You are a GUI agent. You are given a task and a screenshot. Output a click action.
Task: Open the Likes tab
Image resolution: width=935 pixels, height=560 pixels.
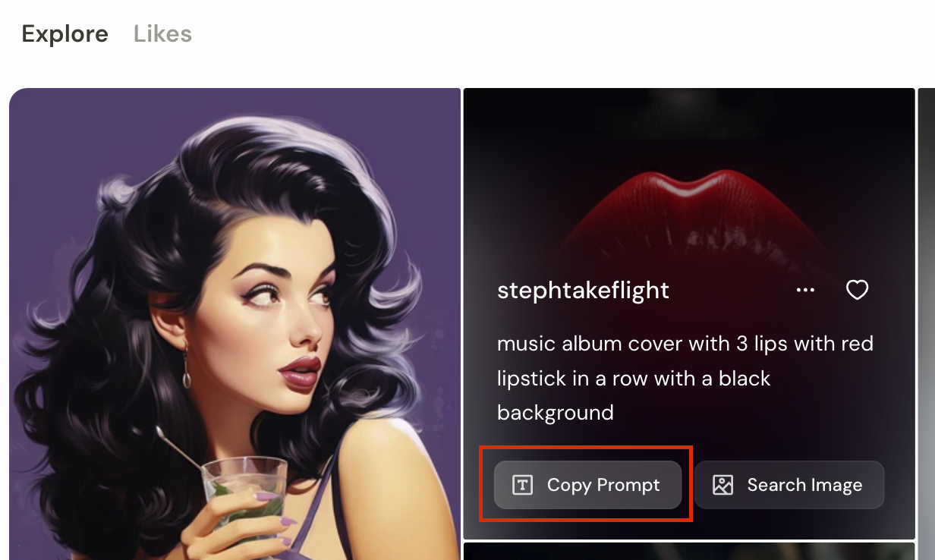[x=162, y=34]
